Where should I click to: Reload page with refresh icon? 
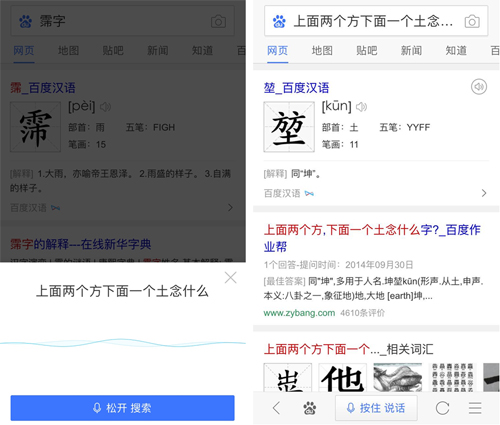click(x=442, y=408)
